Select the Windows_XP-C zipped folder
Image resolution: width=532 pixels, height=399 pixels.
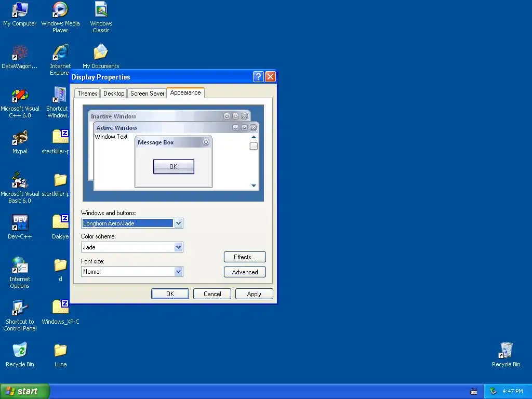pyautogui.click(x=60, y=308)
